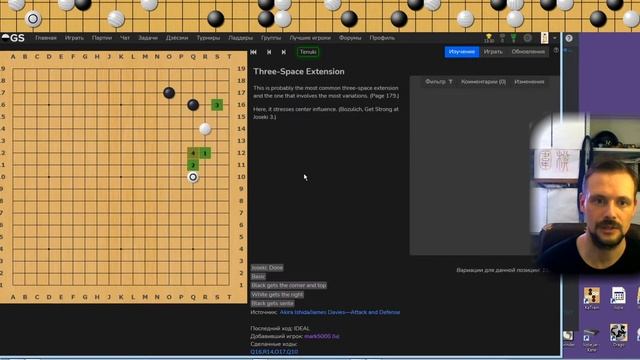
Task: Click the OGS logo
Action: click(13, 38)
